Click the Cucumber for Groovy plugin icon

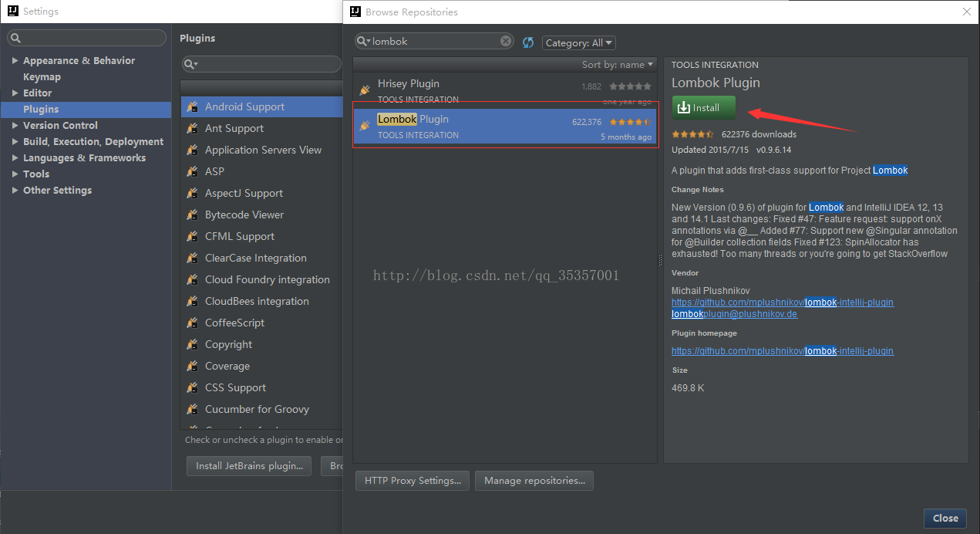tap(192, 409)
